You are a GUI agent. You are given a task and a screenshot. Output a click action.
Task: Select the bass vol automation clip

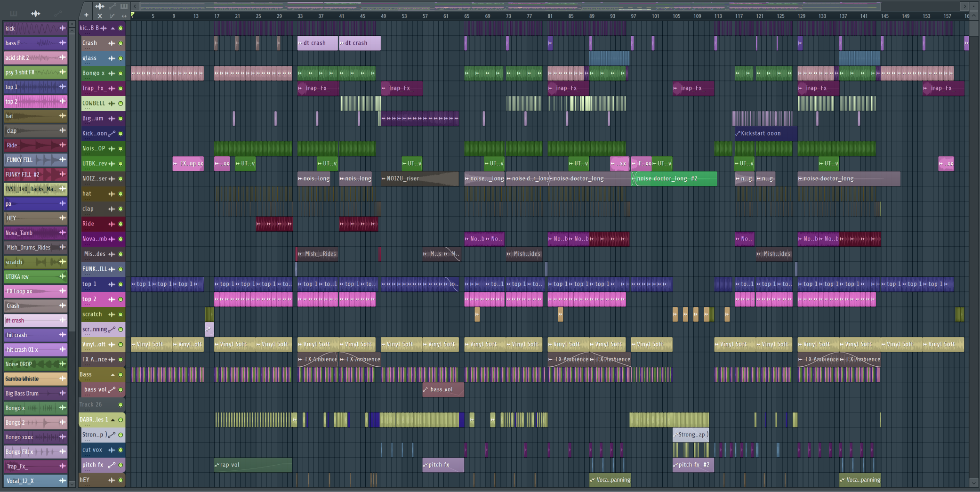click(x=443, y=389)
